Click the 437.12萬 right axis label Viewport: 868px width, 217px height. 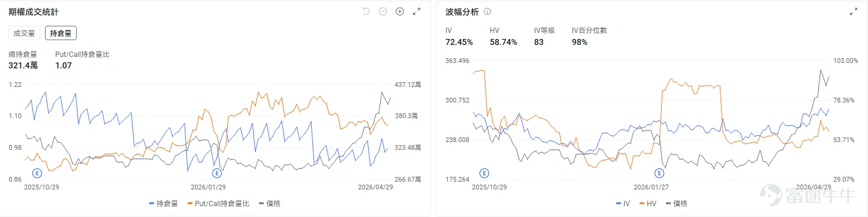pos(408,85)
